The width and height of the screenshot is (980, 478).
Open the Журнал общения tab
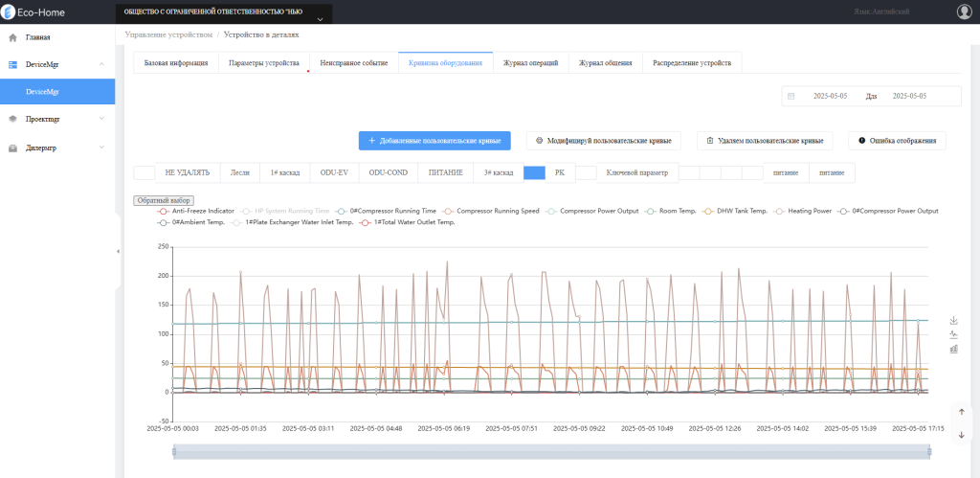605,63
